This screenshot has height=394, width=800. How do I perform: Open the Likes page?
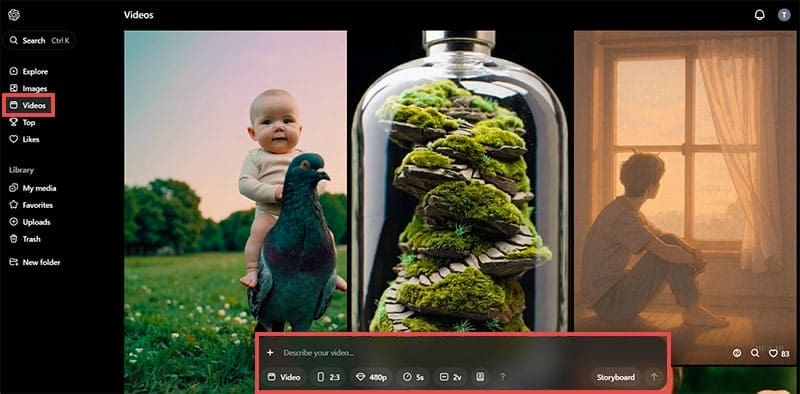24,139
